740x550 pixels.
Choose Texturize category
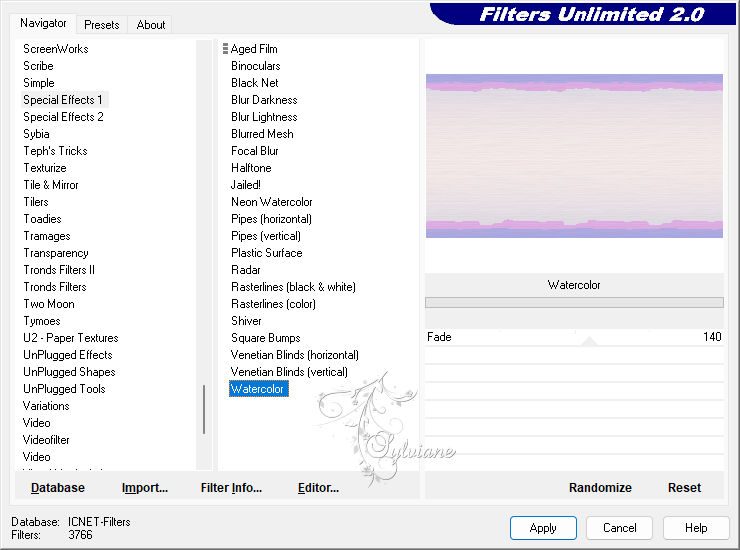[x=45, y=168]
